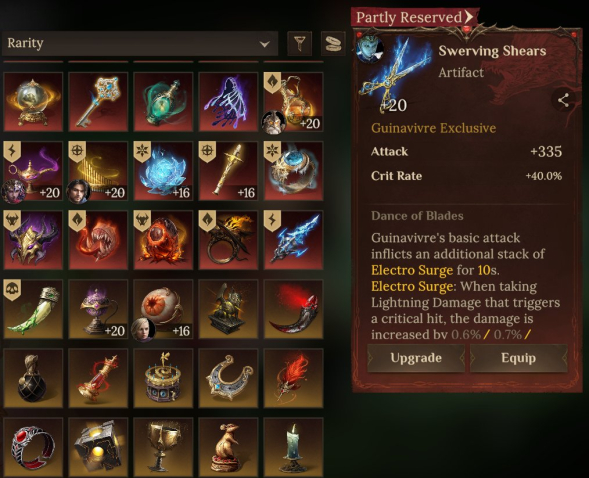Click the stacked rings icon button
The width and height of the screenshot is (589, 478).
point(333,43)
